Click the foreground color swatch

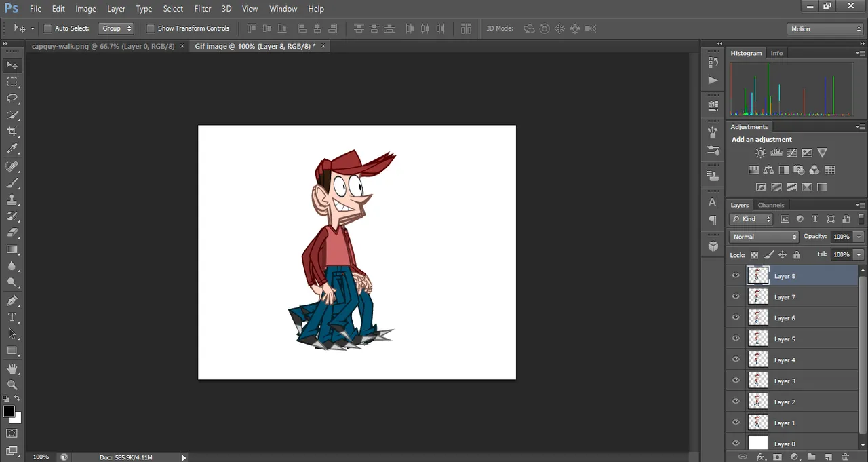(x=9, y=412)
